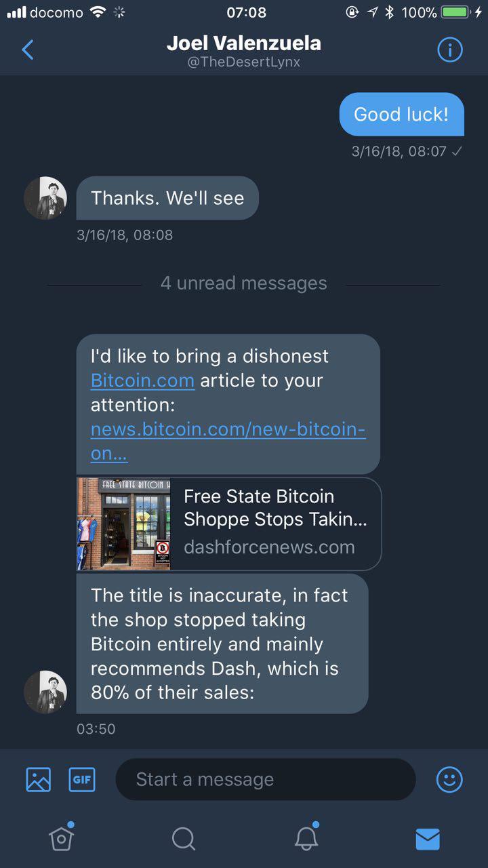Tap Joel's avatar beside "Thanks. We'll see"
The width and height of the screenshot is (488, 868).
[45, 198]
